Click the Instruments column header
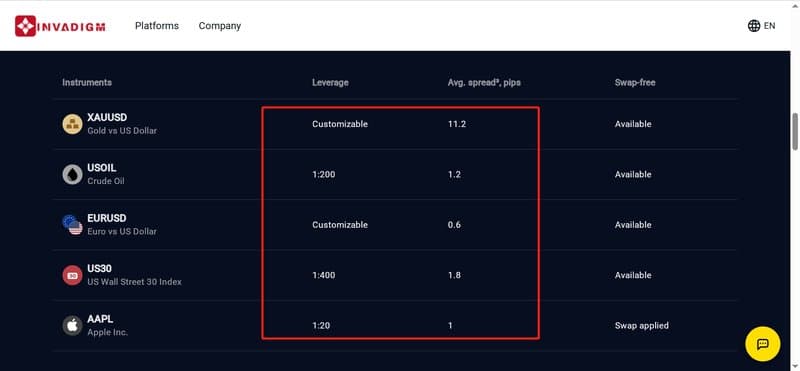This screenshot has width=800, height=371. coord(87,82)
